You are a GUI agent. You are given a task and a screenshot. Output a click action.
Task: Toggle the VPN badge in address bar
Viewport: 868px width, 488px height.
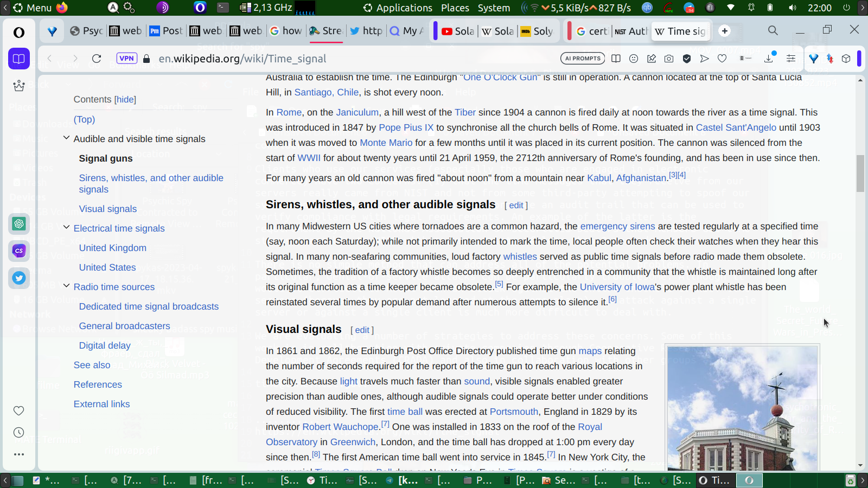coord(126,59)
